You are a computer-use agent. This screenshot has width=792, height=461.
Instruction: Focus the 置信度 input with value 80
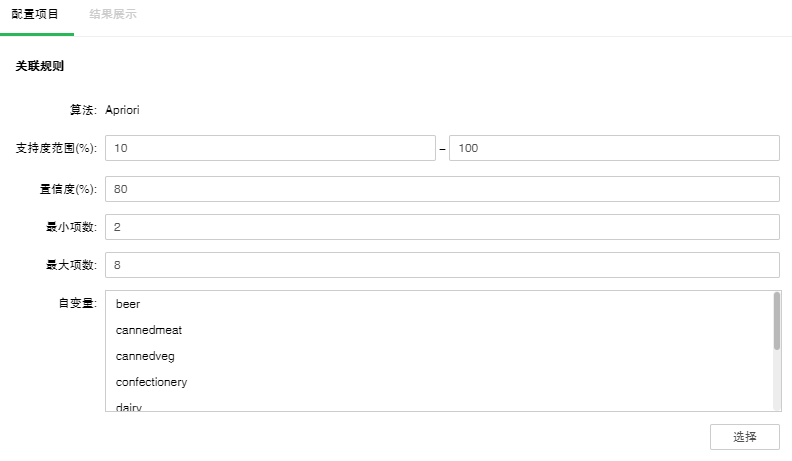[x=442, y=189]
